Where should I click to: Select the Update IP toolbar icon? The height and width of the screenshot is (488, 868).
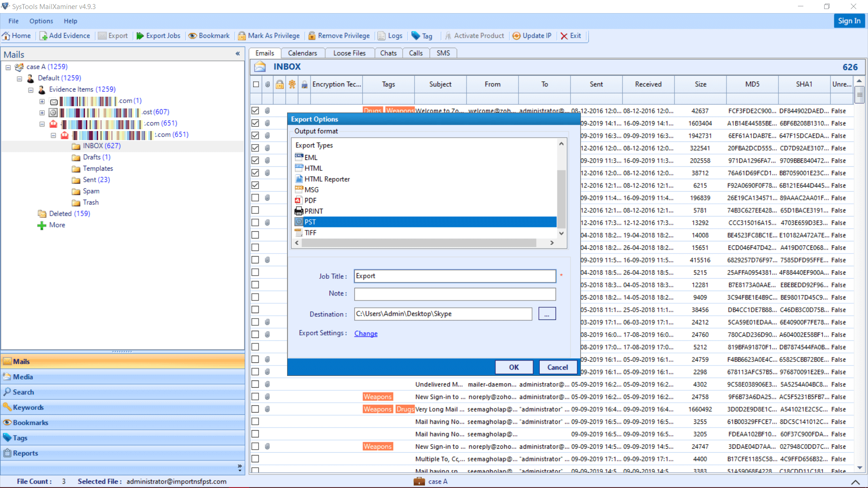tap(532, 36)
